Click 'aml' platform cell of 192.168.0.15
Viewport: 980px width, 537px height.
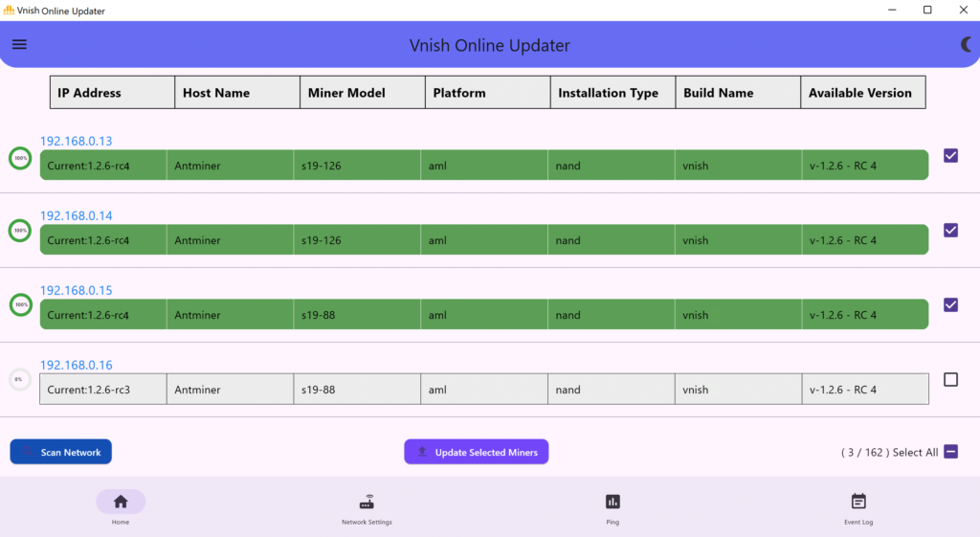click(x=484, y=315)
